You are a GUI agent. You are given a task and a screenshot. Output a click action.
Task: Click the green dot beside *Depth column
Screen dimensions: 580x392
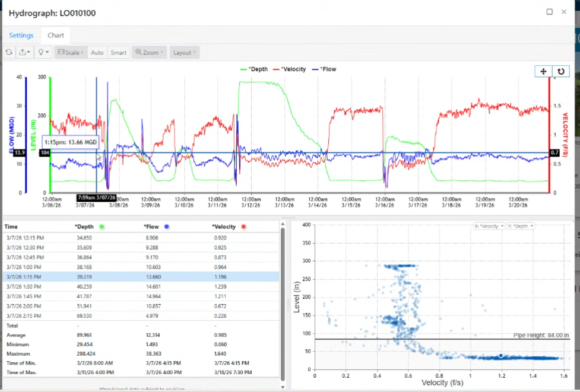[x=103, y=227]
